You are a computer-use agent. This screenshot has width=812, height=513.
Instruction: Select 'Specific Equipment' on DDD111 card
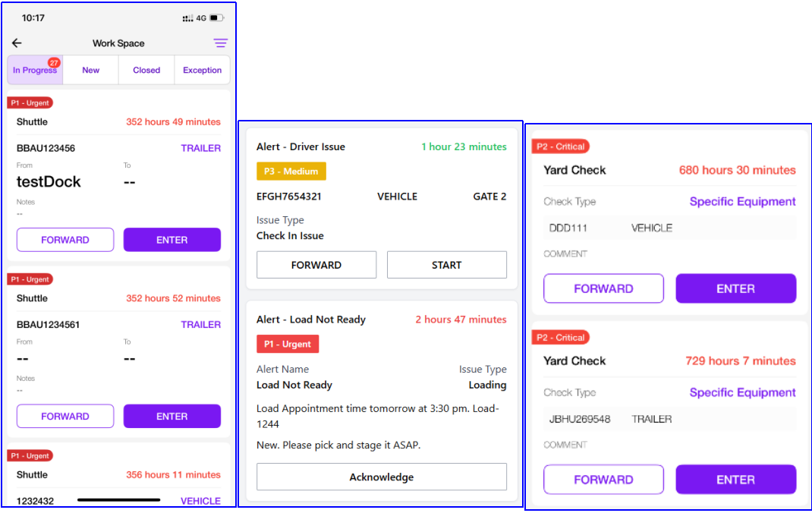coord(743,202)
